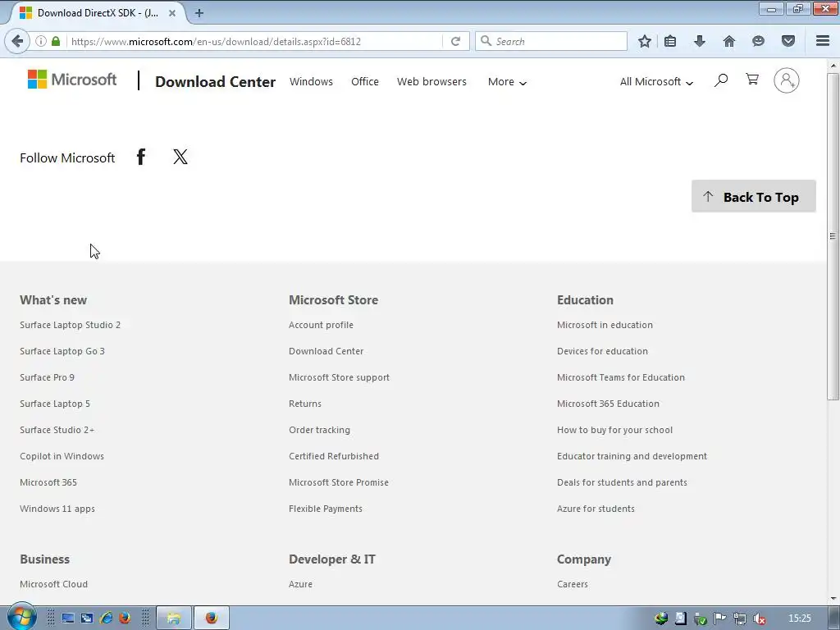Screen dimensions: 840x630
Task: Click the Action Center flag tray icon
Action: pyautogui.click(x=719, y=619)
